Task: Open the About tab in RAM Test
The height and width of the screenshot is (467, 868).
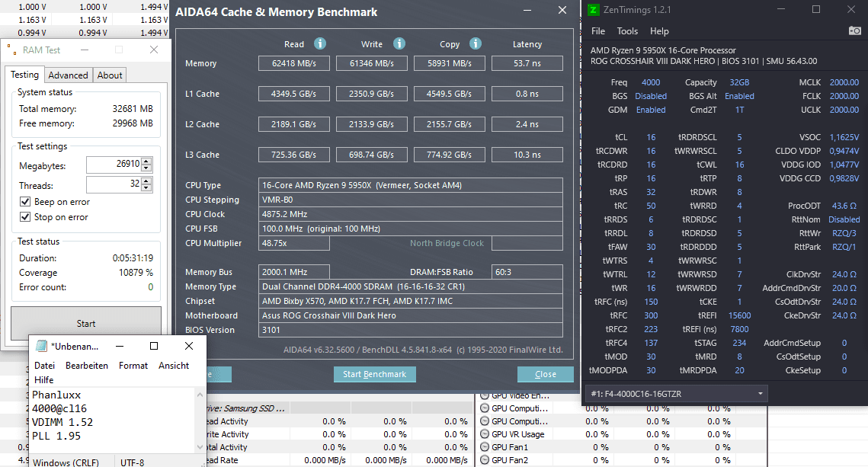Action: [110, 75]
